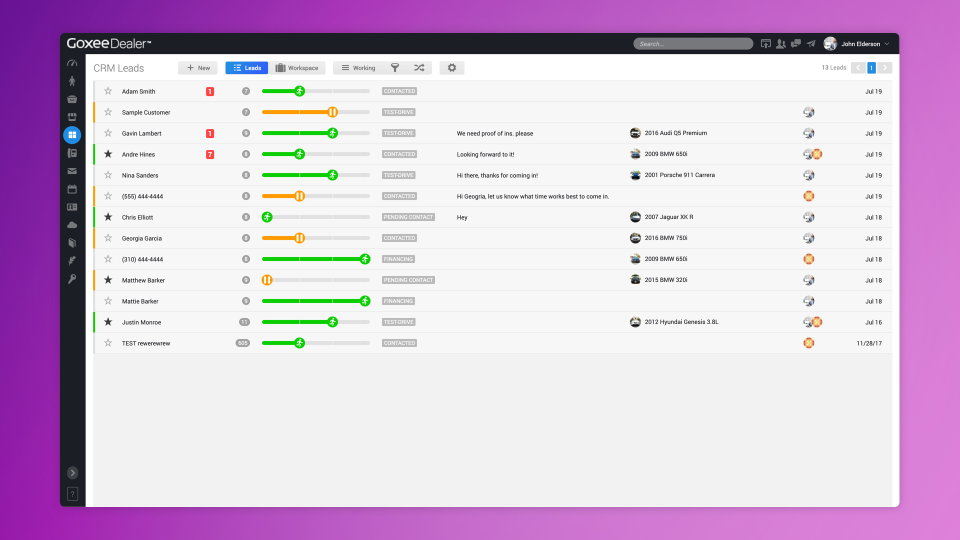This screenshot has height=540, width=960.
Task: Click the progress slider for Nina Sanders
Action: point(316,175)
